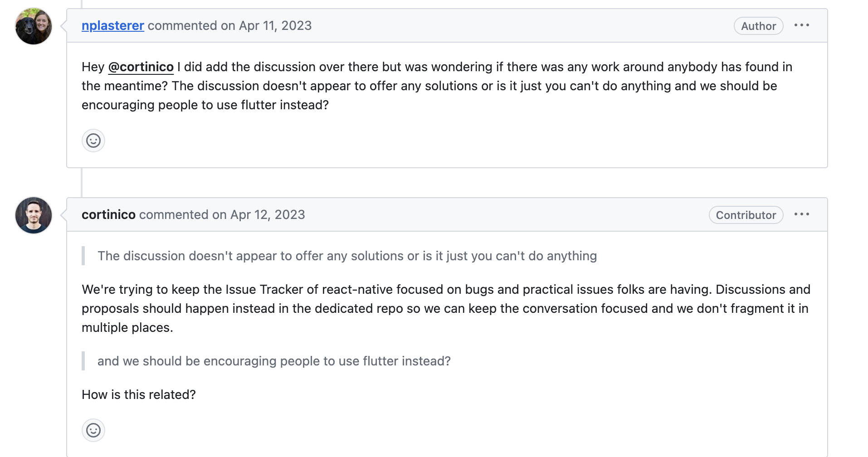The image size is (868, 457).
Task: Open the Apr 12, 2023 timestamp link
Action: [268, 214]
